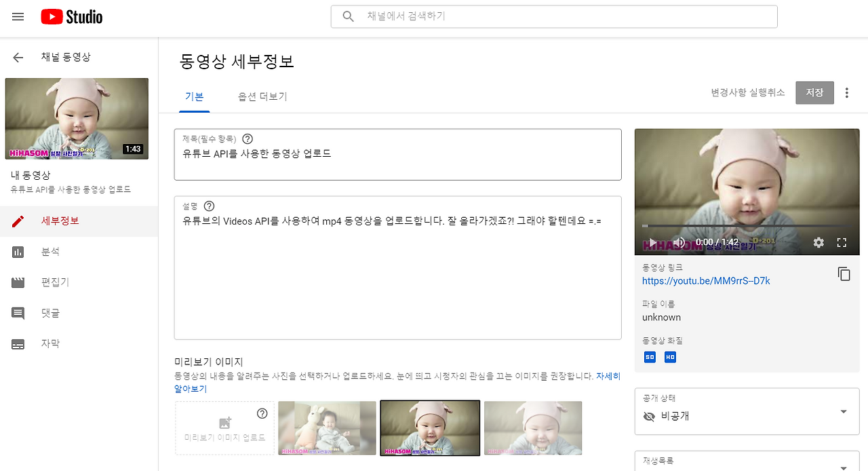This screenshot has width=868, height=471.
Task: Click the SD quality badge
Action: [650, 357]
